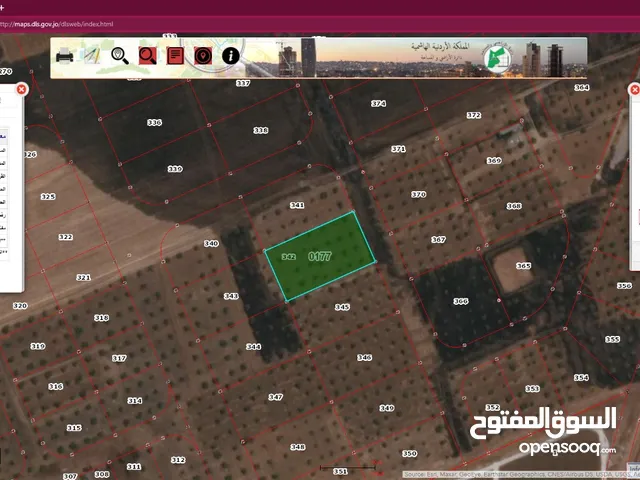Viewport: 640px width, 480px height.
Task: Click parcel label 369
Action: tap(494, 161)
